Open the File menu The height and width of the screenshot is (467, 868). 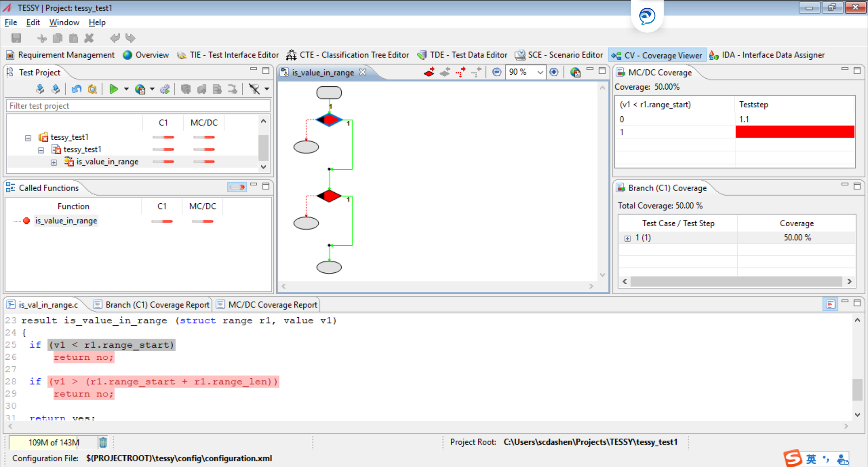(11, 22)
